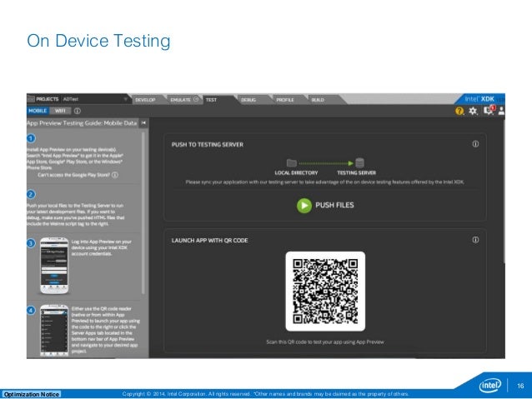
Task: Click the On Device Testing slide title
Action: click(x=98, y=41)
